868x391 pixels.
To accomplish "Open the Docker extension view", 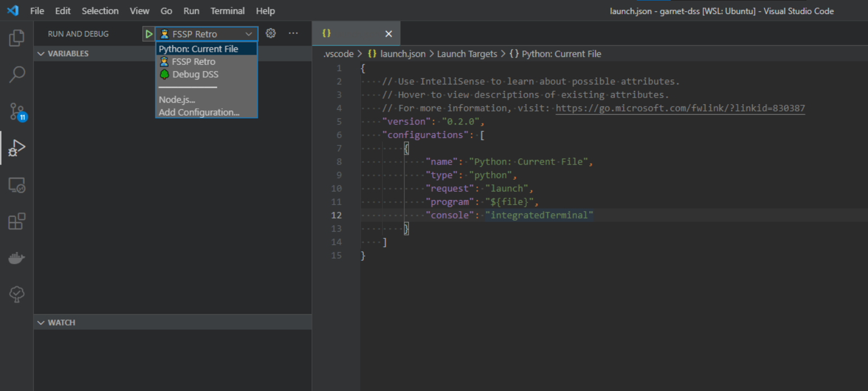I will tap(16, 257).
